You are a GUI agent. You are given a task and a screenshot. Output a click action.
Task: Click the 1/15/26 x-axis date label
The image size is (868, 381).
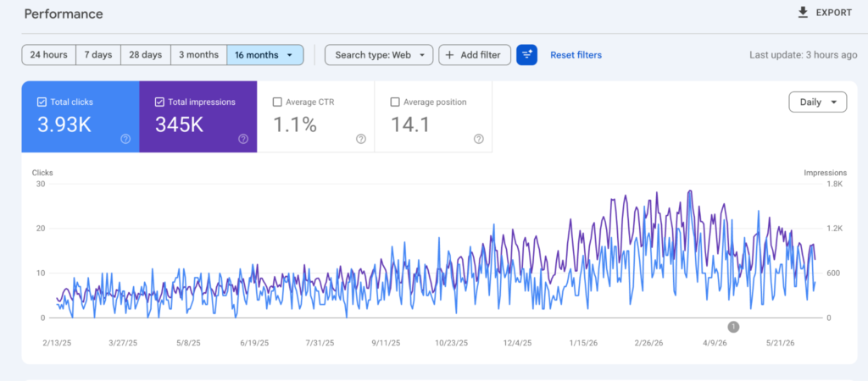[583, 343]
